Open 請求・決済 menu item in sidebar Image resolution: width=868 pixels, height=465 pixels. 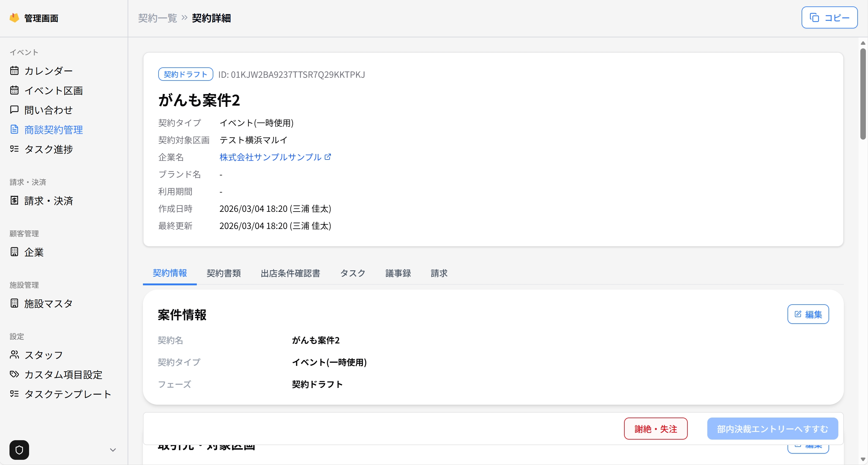click(49, 201)
